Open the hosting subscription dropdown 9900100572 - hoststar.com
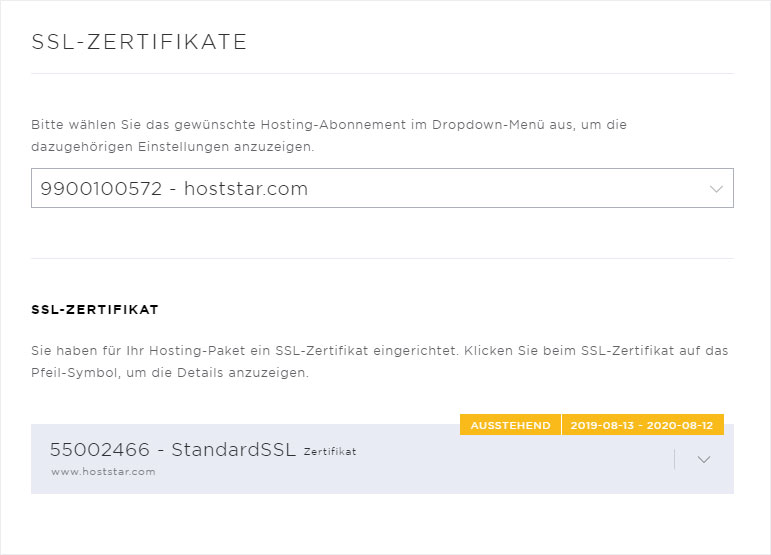 [x=382, y=188]
